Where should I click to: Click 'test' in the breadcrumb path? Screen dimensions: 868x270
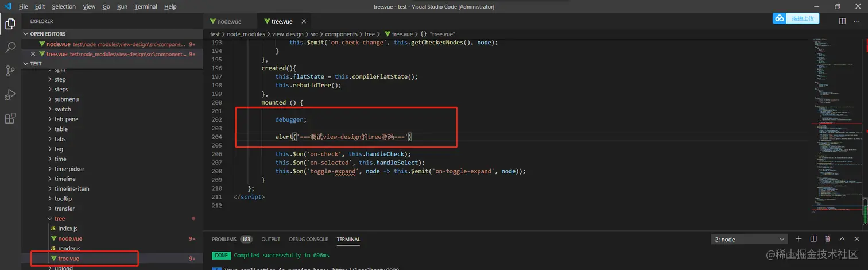point(215,34)
